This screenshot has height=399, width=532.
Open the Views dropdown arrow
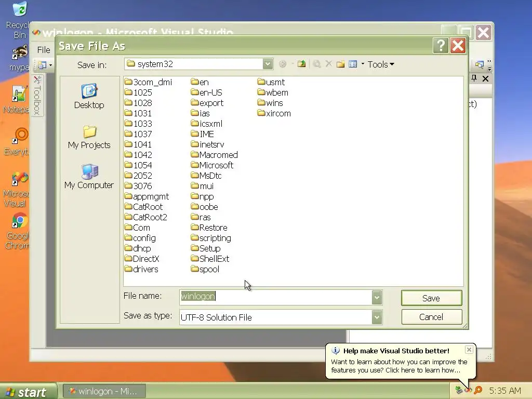point(363,64)
